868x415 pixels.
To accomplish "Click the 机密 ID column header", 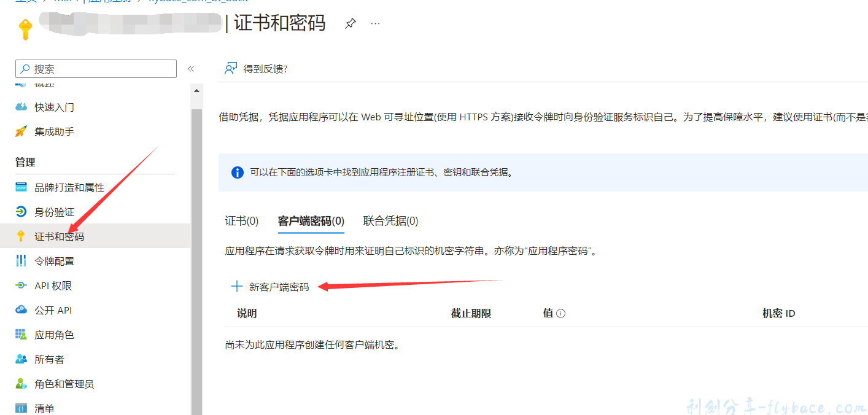I will pos(779,313).
